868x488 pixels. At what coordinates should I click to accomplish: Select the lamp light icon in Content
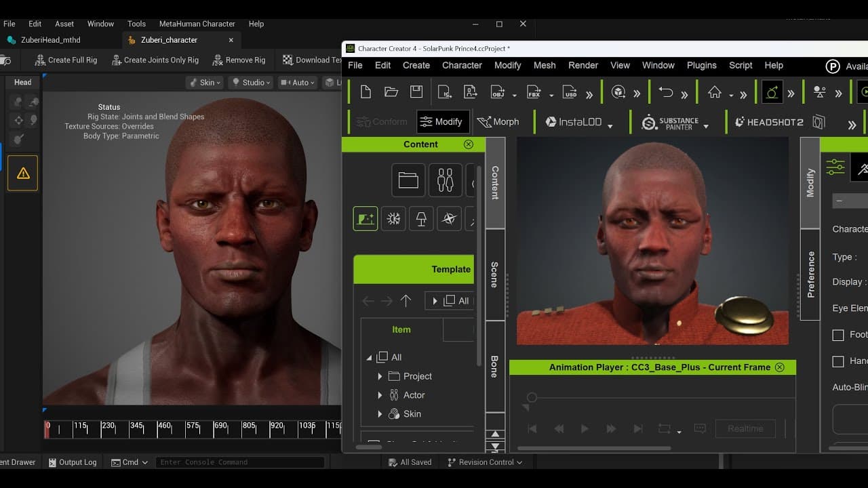point(421,219)
